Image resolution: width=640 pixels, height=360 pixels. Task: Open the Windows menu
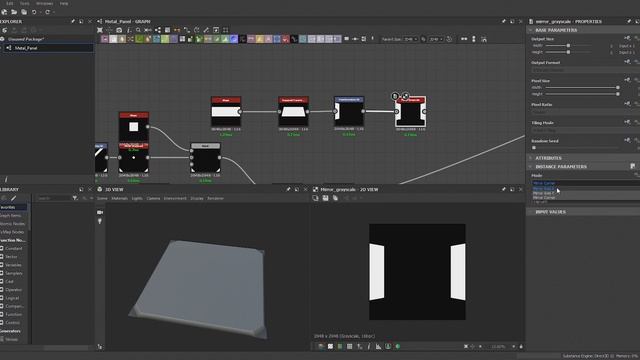[44, 3]
